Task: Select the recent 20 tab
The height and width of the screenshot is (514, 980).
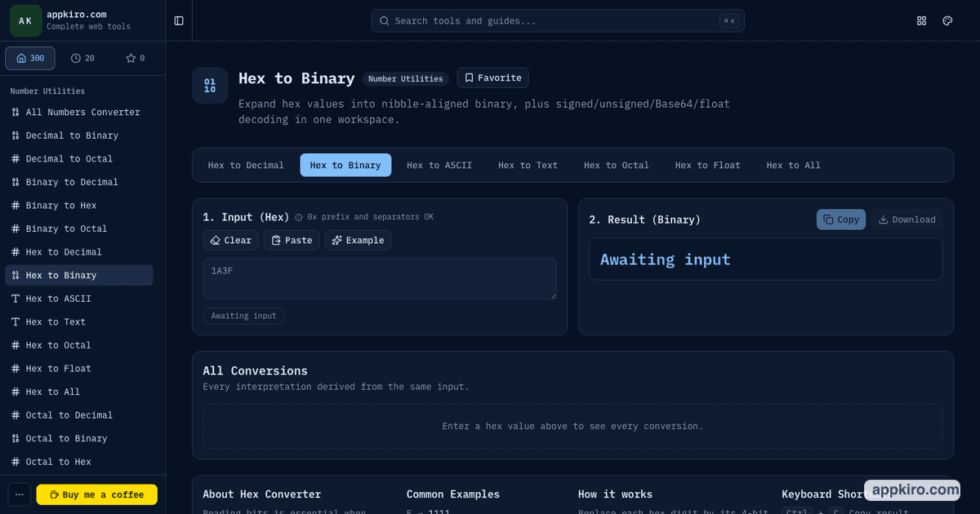Action: (82, 58)
